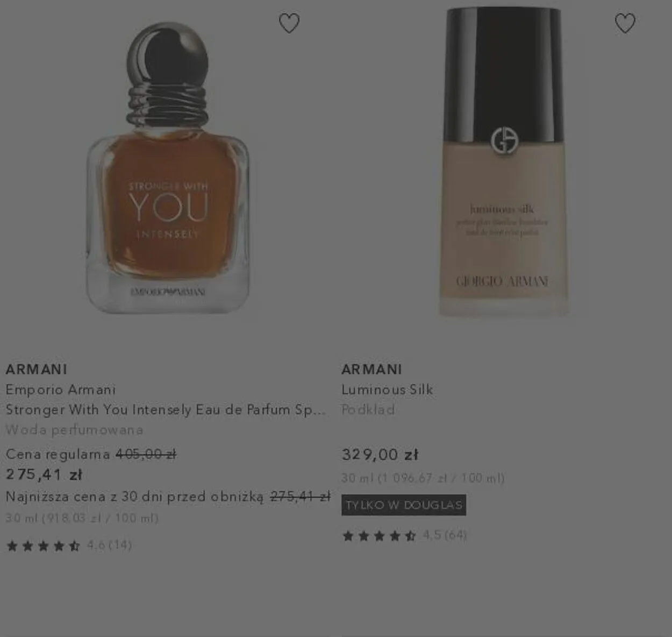Click the ARMANI brand above Emporio Armani

pyautogui.click(x=37, y=370)
